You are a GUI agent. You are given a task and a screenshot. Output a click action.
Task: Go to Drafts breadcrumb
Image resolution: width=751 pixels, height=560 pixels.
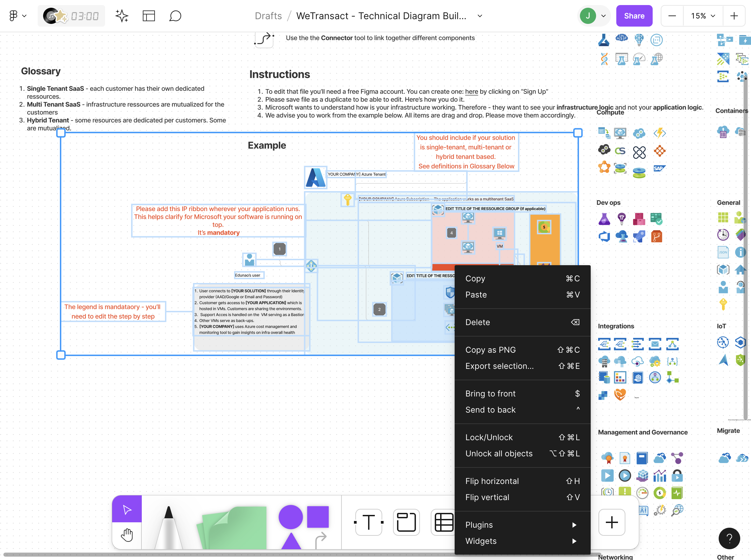(x=268, y=15)
